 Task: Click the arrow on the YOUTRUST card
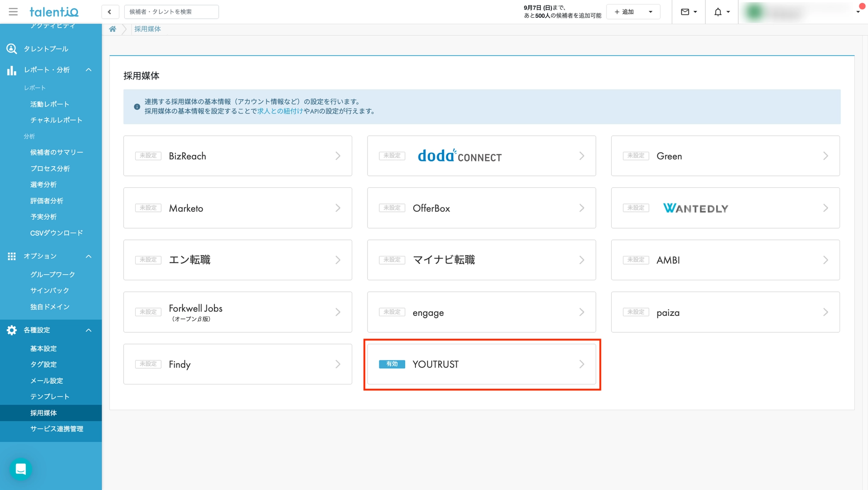(x=582, y=364)
